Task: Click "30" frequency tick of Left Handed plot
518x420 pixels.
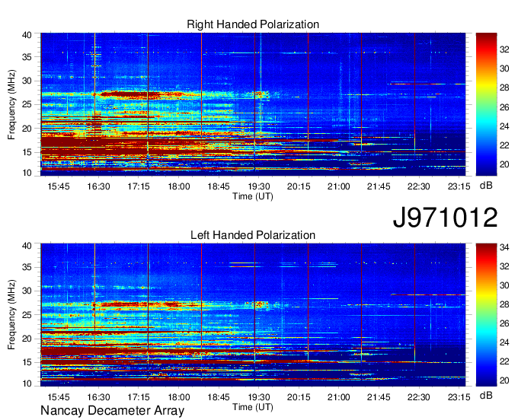Action: point(27,291)
